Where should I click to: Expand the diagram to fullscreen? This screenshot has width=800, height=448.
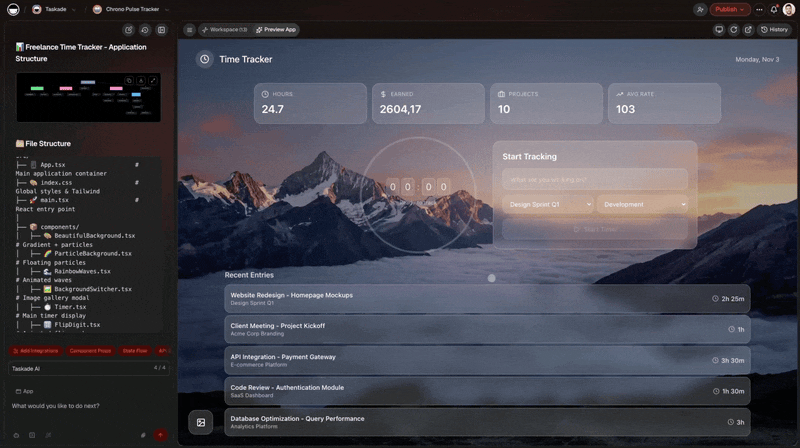pos(153,81)
